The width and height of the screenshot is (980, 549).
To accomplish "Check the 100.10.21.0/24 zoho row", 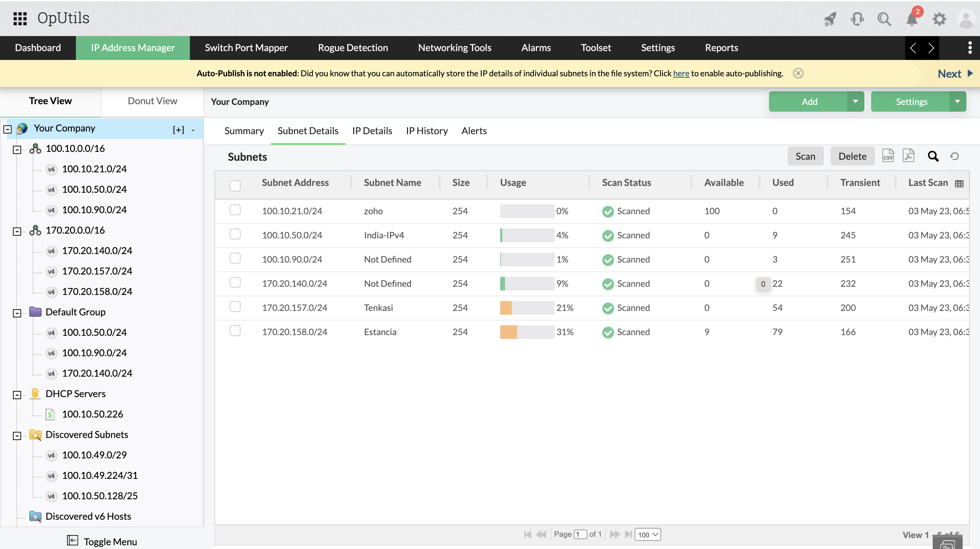I will point(235,210).
